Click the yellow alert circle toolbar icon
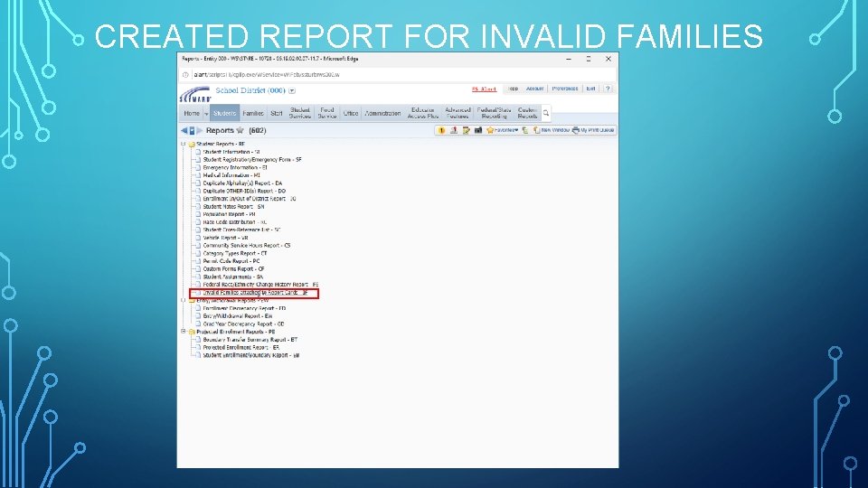Viewport: 868px width, 488px height. [441, 130]
